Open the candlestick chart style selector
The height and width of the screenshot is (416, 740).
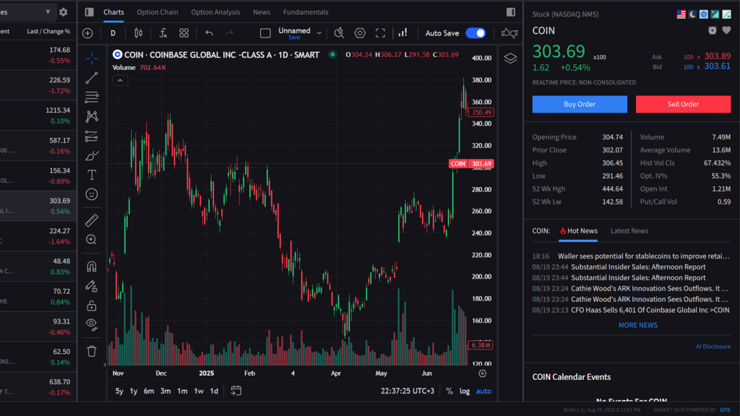coord(138,33)
